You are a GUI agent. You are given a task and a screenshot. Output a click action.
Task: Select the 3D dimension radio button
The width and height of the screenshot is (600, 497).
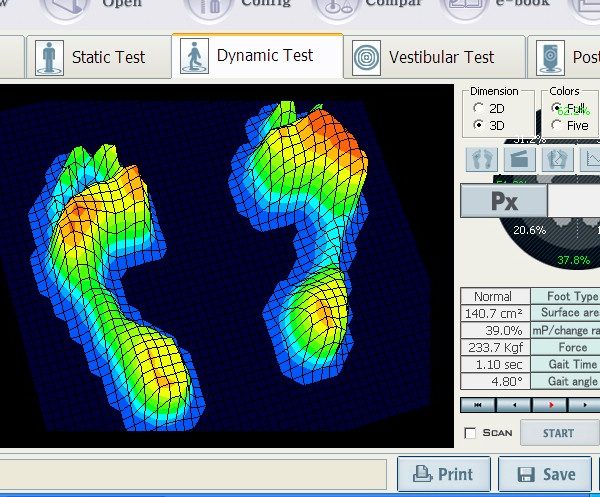(x=481, y=125)
